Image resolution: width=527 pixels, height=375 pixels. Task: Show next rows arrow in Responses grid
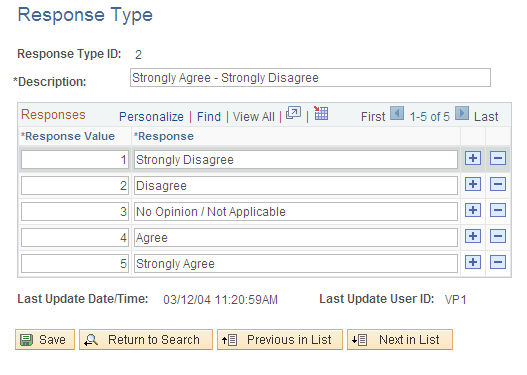point(462,113)
